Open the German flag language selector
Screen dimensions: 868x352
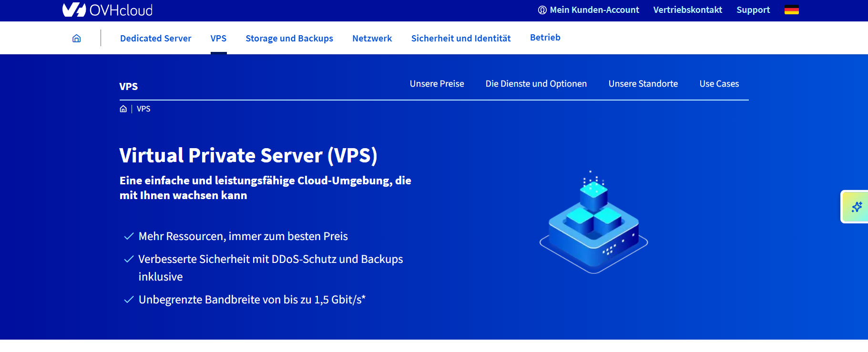pyautogui.click(x=791, y=10)
